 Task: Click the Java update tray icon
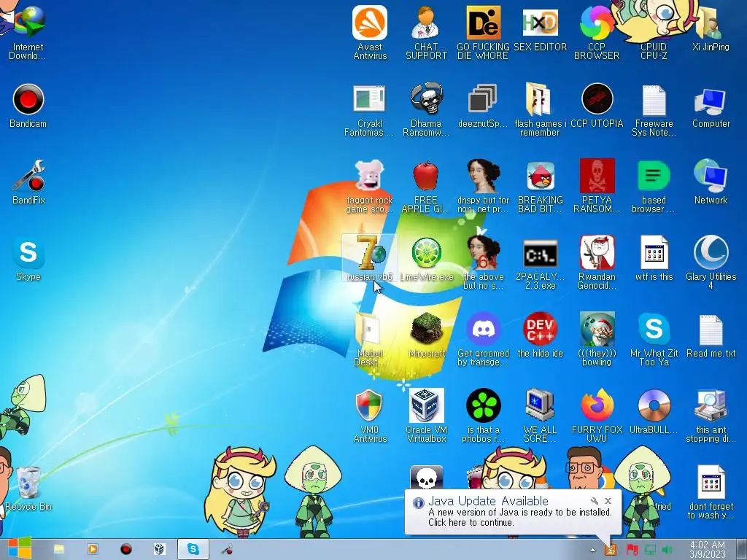610,550
